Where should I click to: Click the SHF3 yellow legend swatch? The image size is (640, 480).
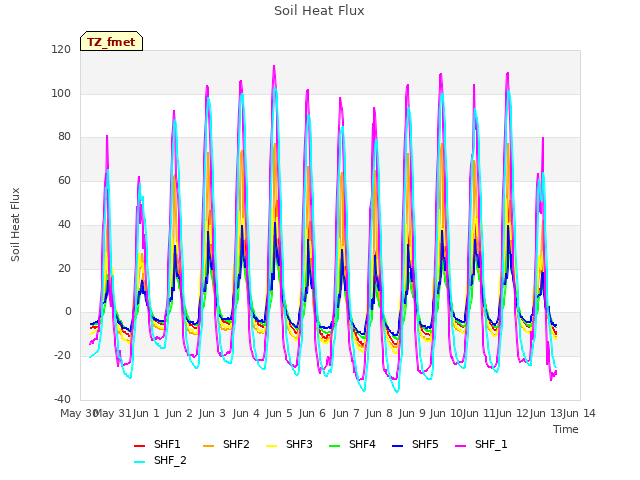(x=271, y=446)
